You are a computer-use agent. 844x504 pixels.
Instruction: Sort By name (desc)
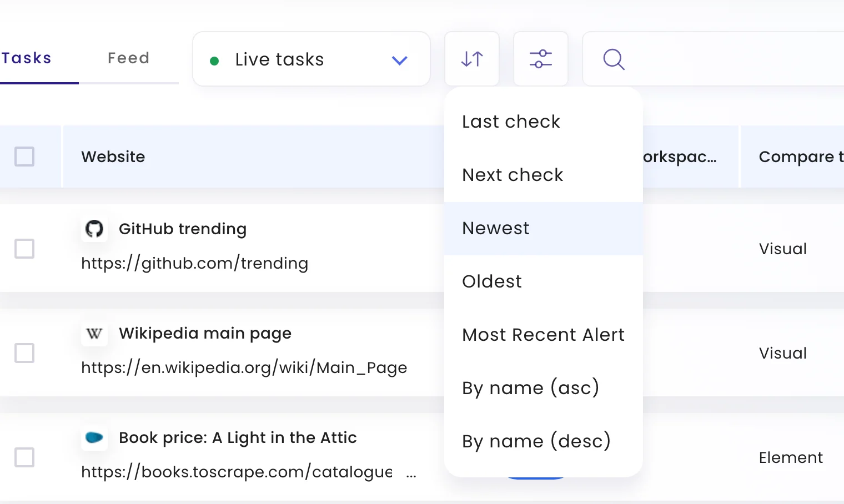[544, 441]
